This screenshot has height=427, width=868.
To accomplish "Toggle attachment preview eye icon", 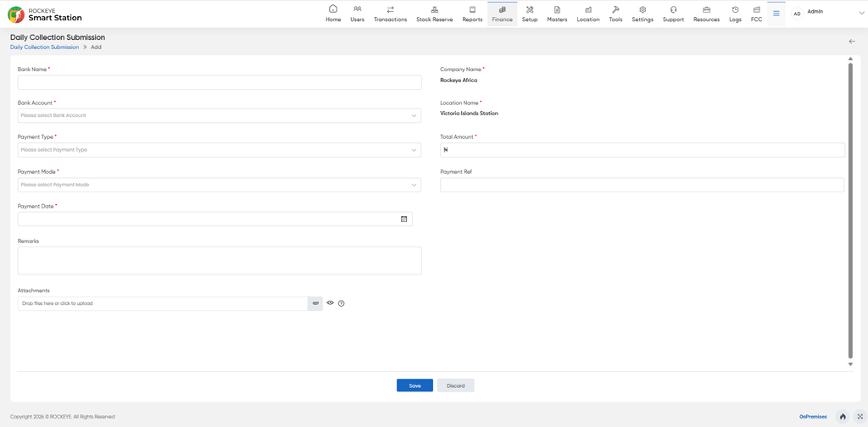I will (x=331, y=303).
